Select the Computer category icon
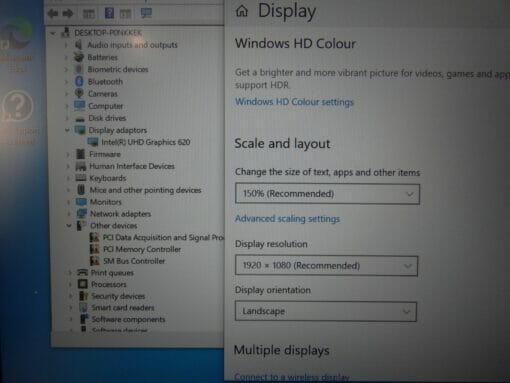 [x=80, y=106]
